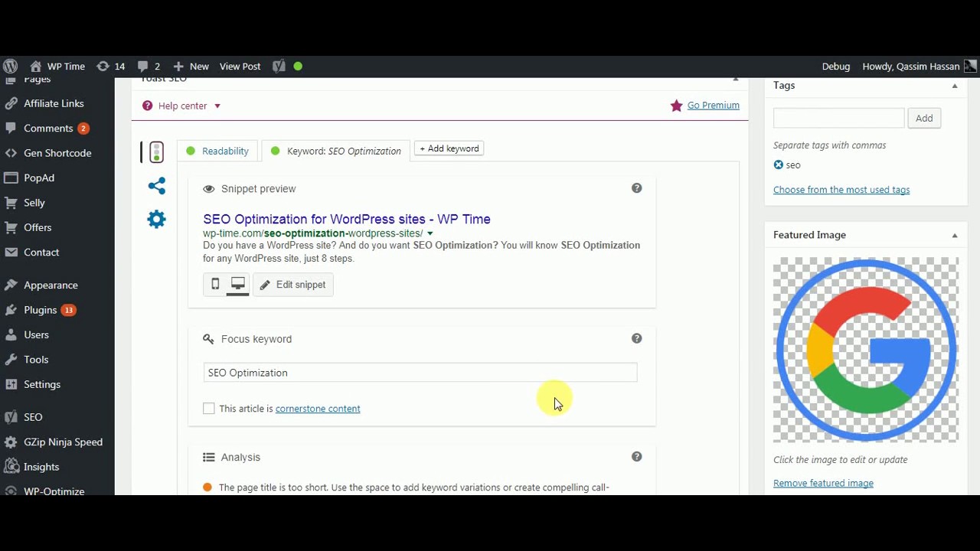This screenshot has width=980, height=551.
Task: Open the comments bubble showing 2
Action: pyautogui.click(x=149, y=67)
